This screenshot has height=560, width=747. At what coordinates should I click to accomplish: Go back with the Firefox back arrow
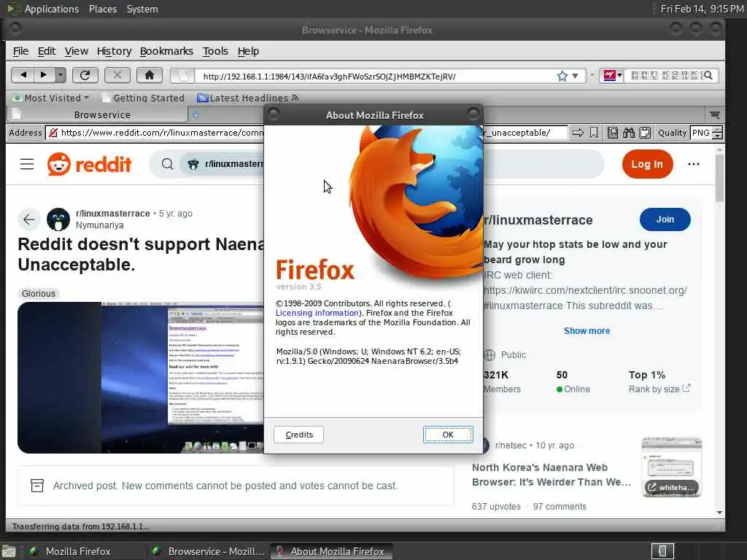click(x=23, y=75)
